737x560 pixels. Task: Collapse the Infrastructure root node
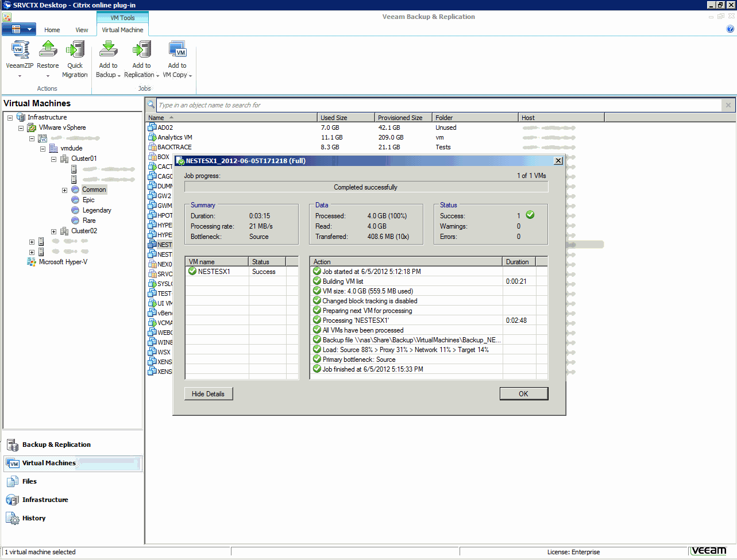point(10,117)
